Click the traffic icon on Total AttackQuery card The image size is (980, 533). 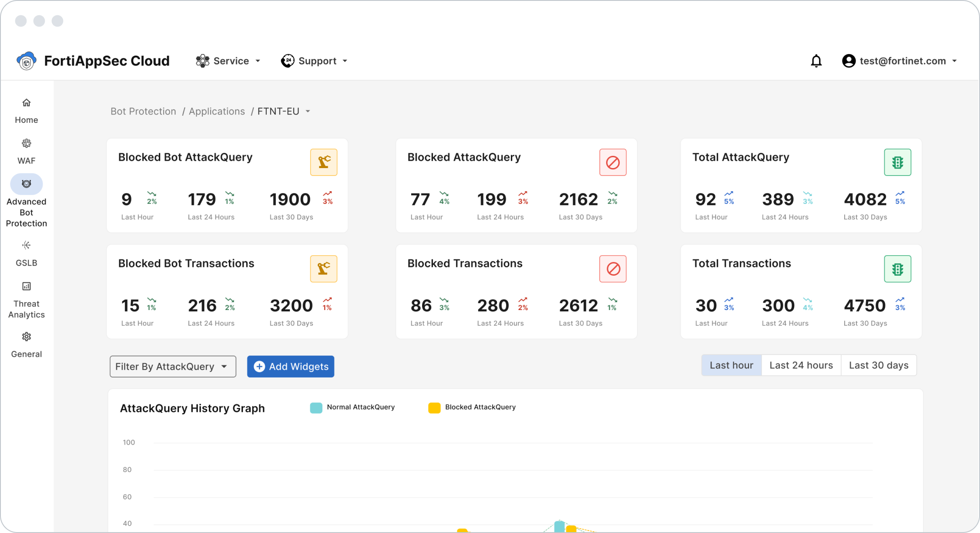[x=897, y=162]
